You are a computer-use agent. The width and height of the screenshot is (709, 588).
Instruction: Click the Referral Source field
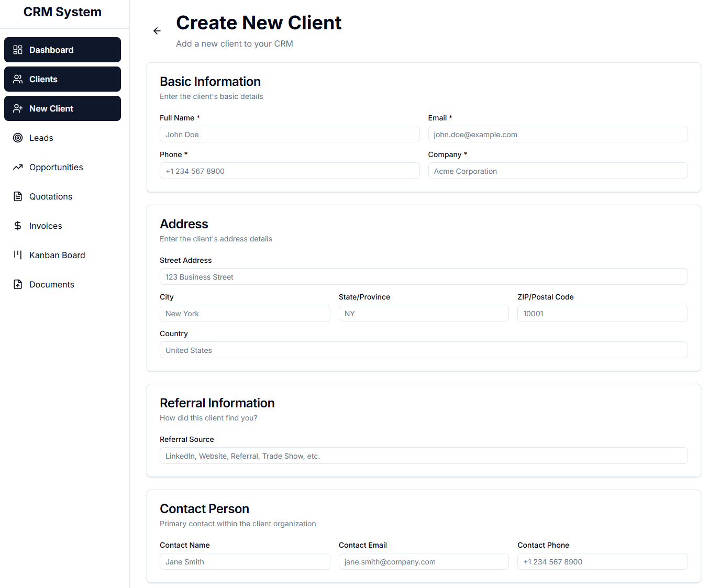click(424, 456)
